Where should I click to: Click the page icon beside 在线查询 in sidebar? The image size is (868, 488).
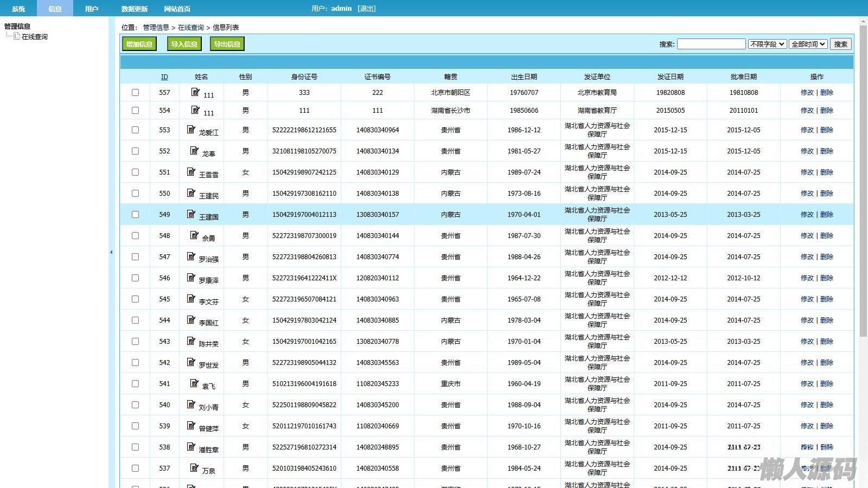pyautogui.click(x=17, y=36)
